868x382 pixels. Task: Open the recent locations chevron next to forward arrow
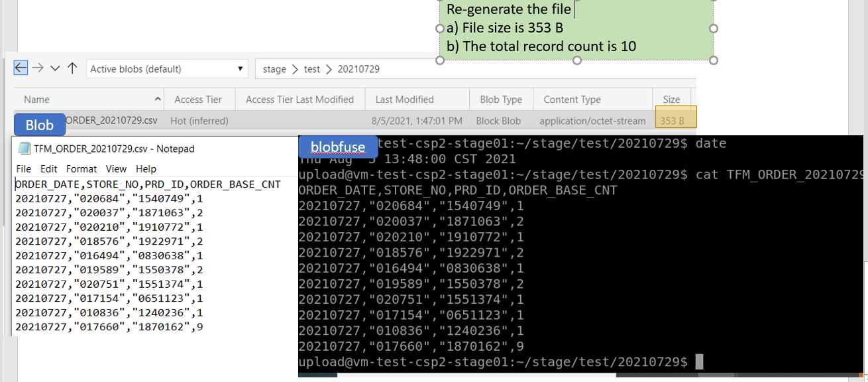click(x=54, y=68)
